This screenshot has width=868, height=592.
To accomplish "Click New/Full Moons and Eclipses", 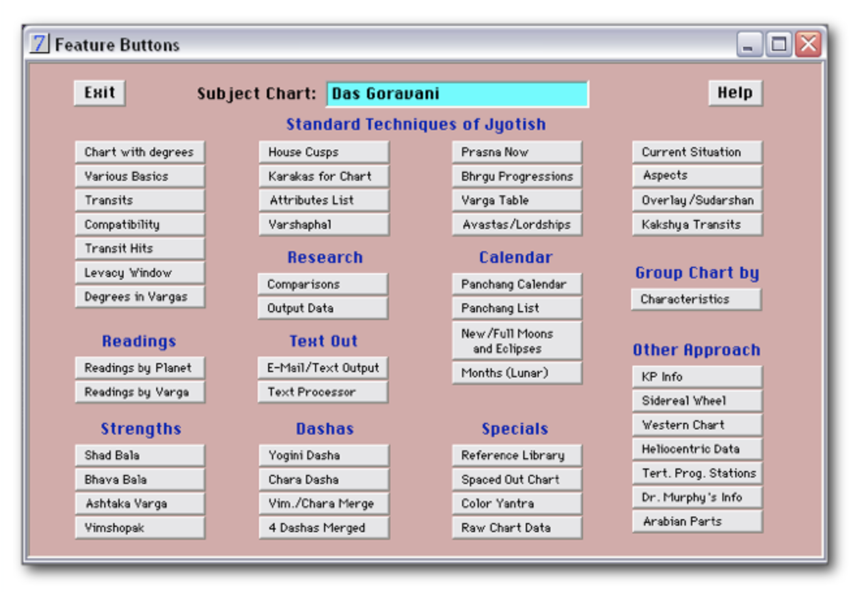I will point(517,341).
